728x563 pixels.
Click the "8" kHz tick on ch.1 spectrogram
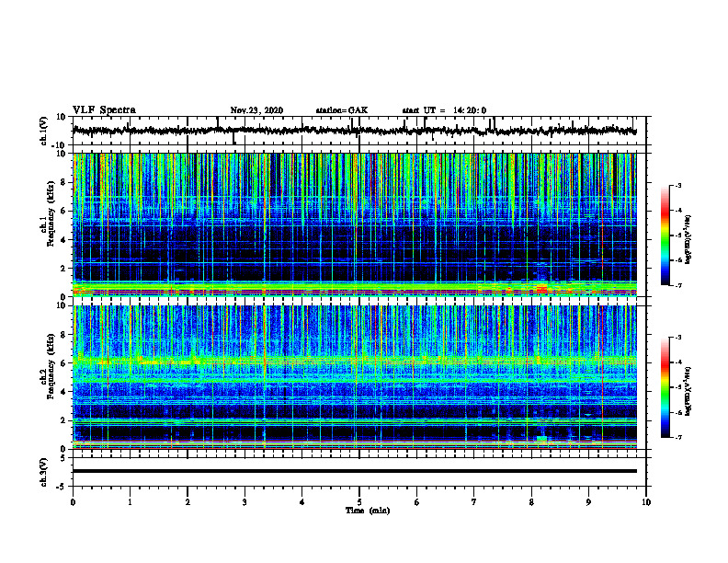coord(63,182)
